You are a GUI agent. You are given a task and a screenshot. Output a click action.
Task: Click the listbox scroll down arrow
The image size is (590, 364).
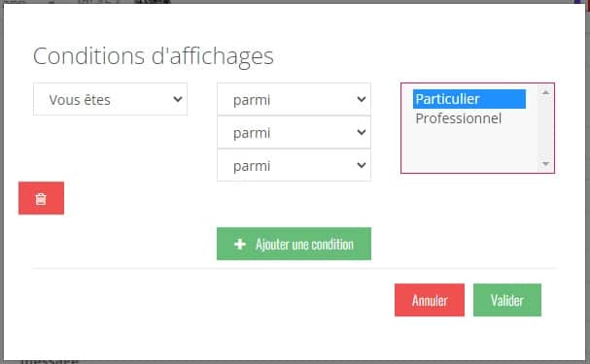545,164
